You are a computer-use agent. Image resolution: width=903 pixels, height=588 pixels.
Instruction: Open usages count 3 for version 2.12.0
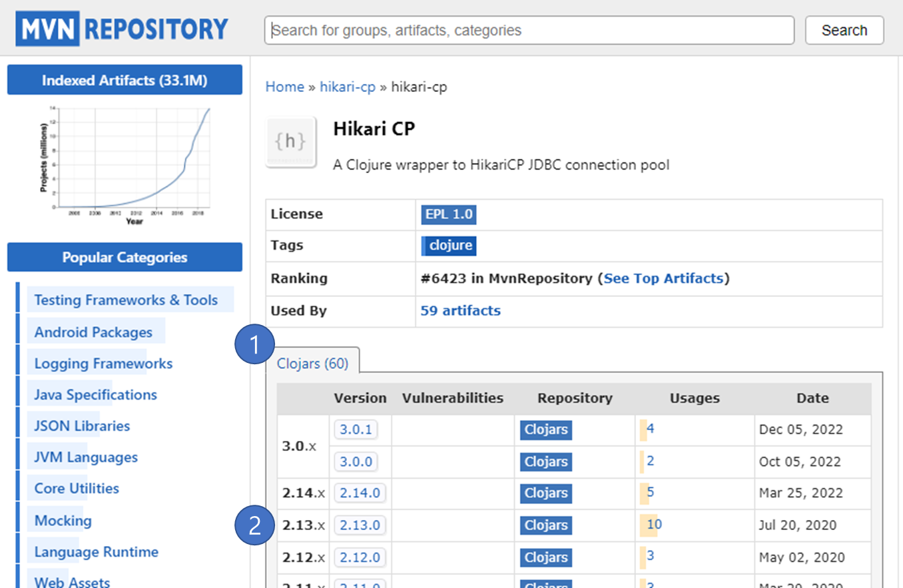650,556
